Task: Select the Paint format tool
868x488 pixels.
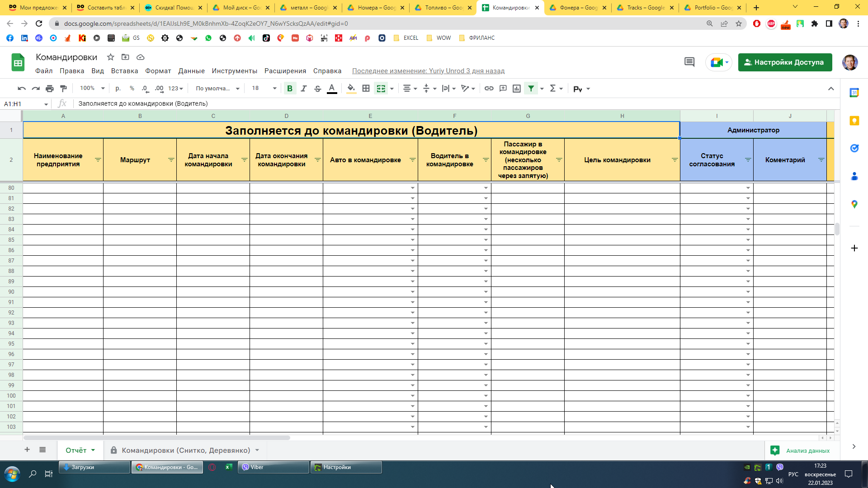Action: point(64,89)
